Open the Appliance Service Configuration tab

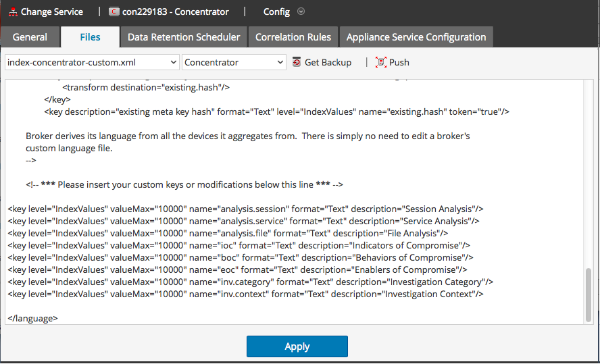[x=416, y=37]
